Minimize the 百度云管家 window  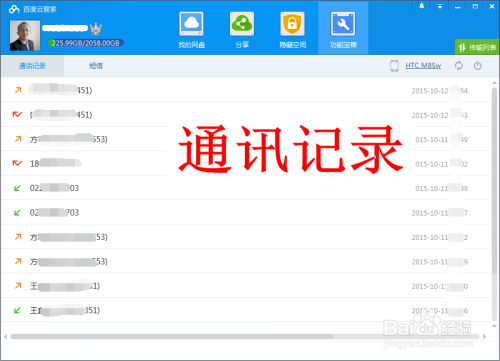458,6
